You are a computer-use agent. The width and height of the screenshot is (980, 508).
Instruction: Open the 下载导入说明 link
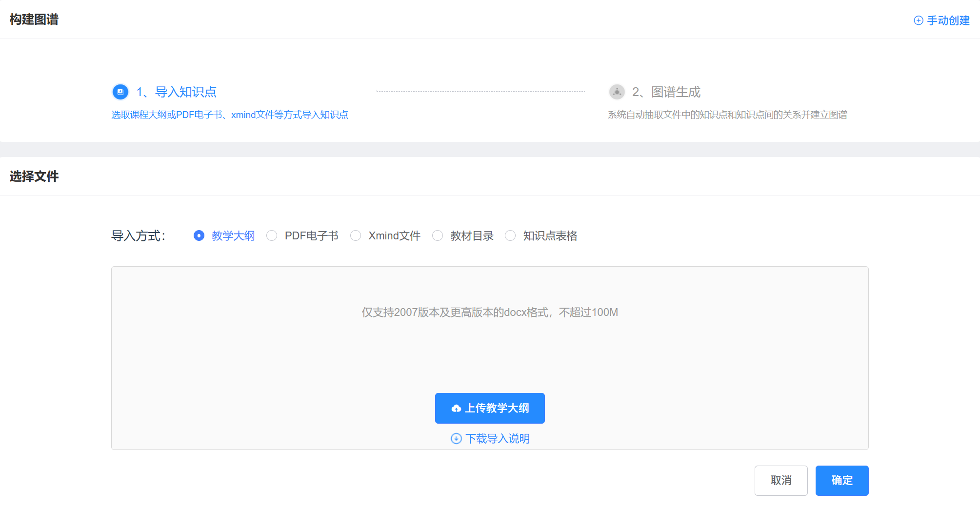(497, 439)
